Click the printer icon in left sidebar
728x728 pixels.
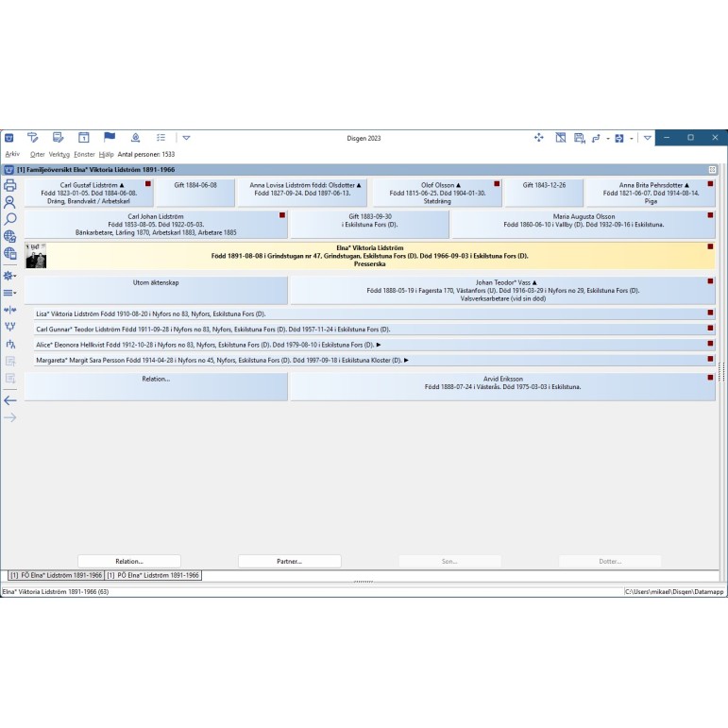click(x=10, y=185)
